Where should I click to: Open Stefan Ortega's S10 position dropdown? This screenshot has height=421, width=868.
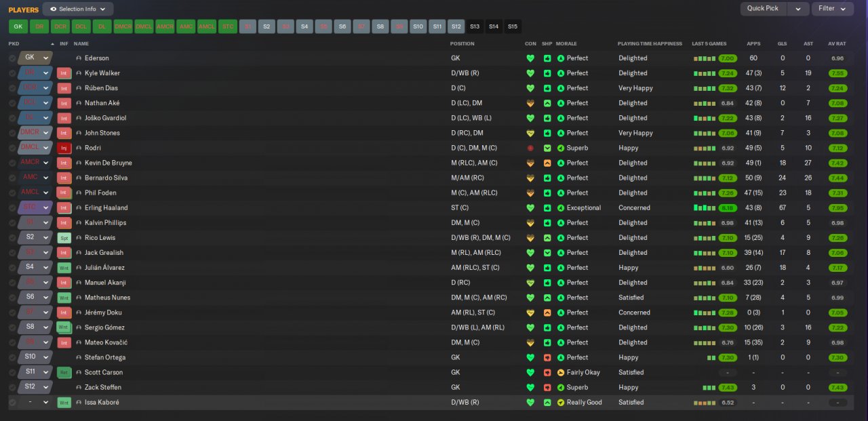point(35,357)
